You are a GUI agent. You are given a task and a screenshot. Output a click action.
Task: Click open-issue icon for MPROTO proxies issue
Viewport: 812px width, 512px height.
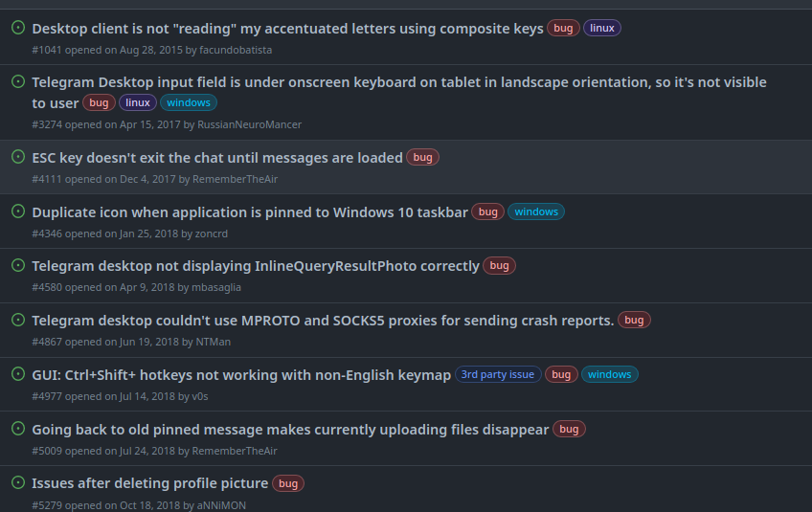pos(17,320)
